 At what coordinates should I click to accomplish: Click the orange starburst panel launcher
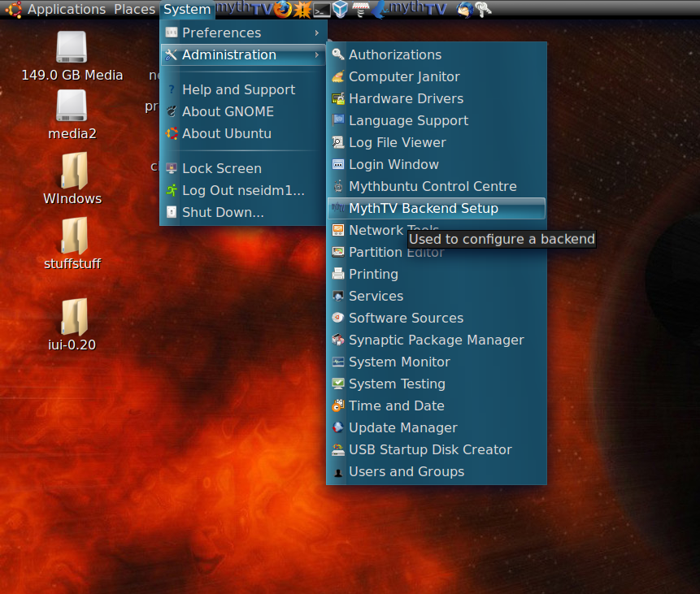pos(302,10)
